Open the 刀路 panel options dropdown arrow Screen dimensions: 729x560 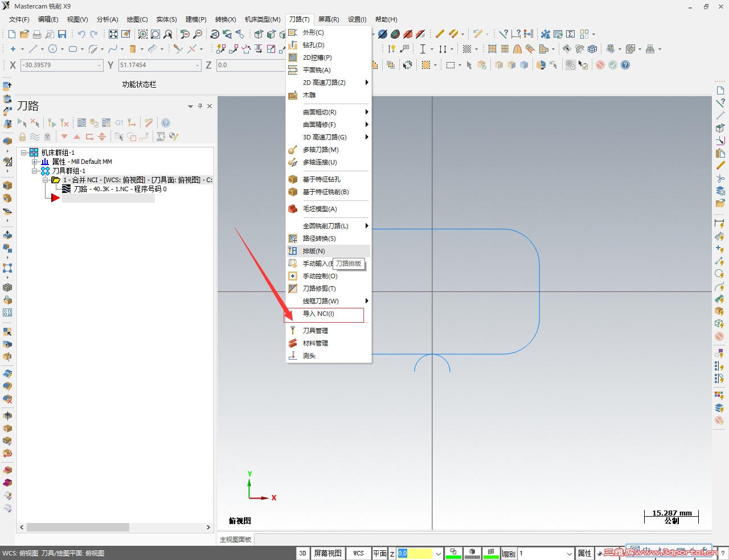click(x=191, y=106)
